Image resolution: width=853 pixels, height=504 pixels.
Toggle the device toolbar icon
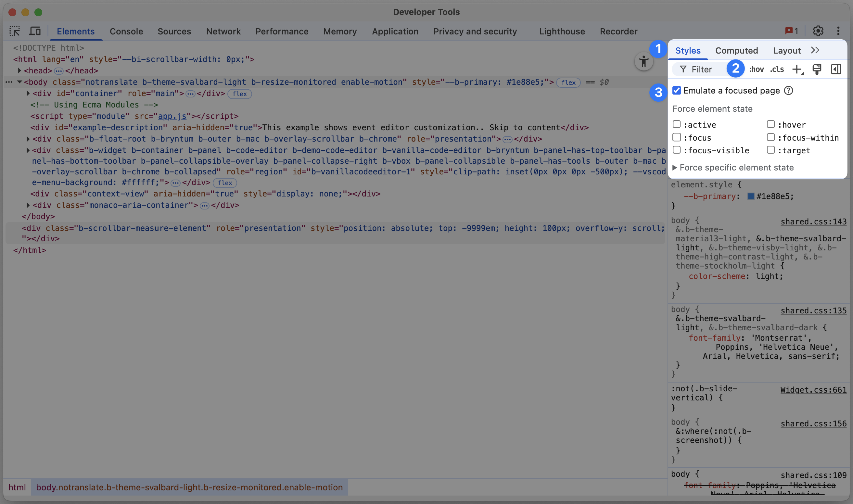pos(35,31)
